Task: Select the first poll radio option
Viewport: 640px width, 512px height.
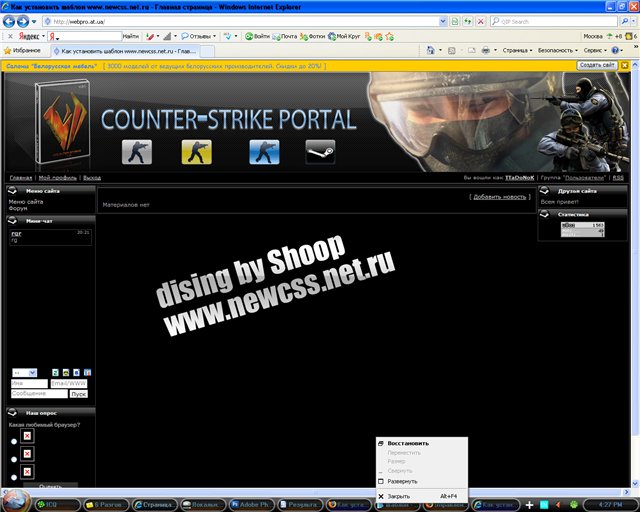Action: click(x=14, y=441)
